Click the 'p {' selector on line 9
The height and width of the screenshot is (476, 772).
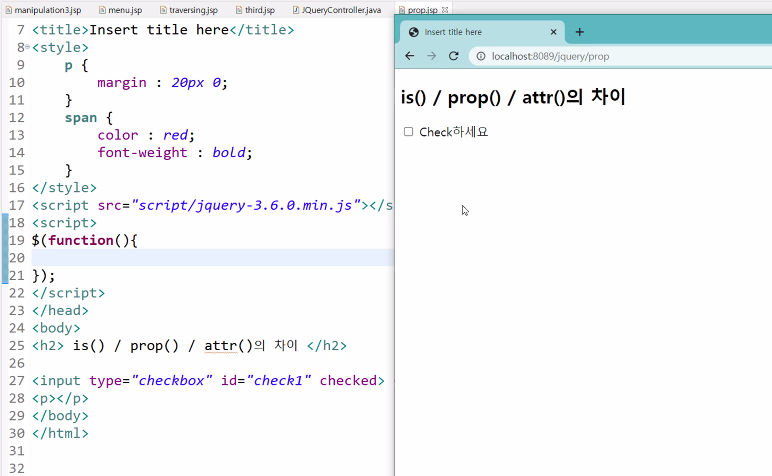pyautogui.click(x=76, y=65)
